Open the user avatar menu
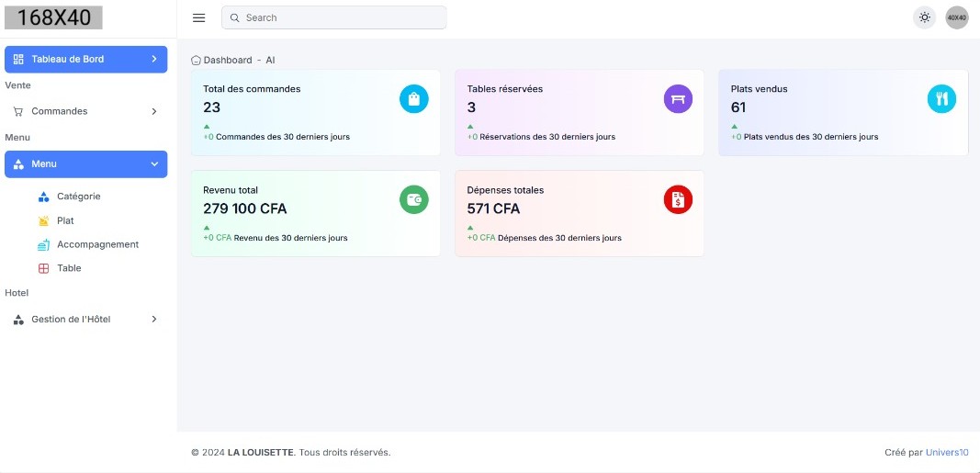 [957, 17]
